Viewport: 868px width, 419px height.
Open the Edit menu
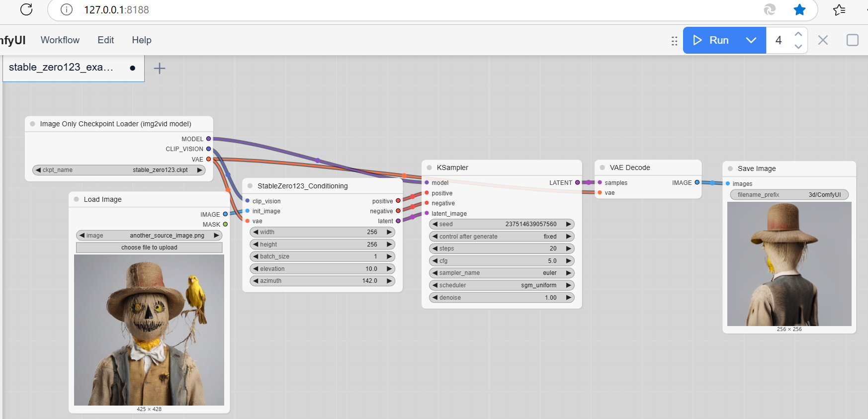(105, 40)
